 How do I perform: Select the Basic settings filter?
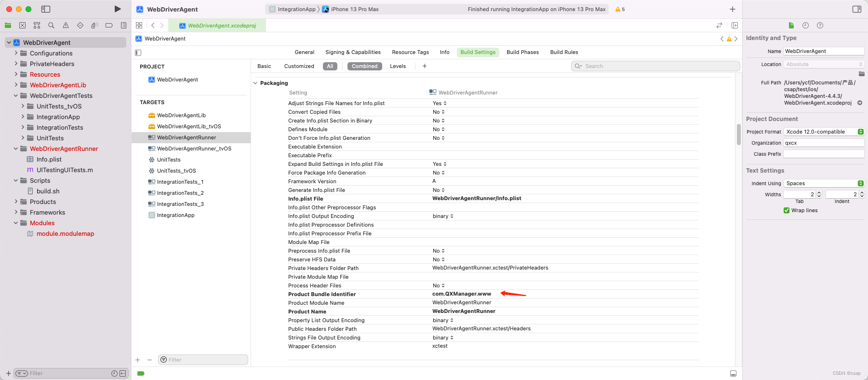[x=264, y=67]
